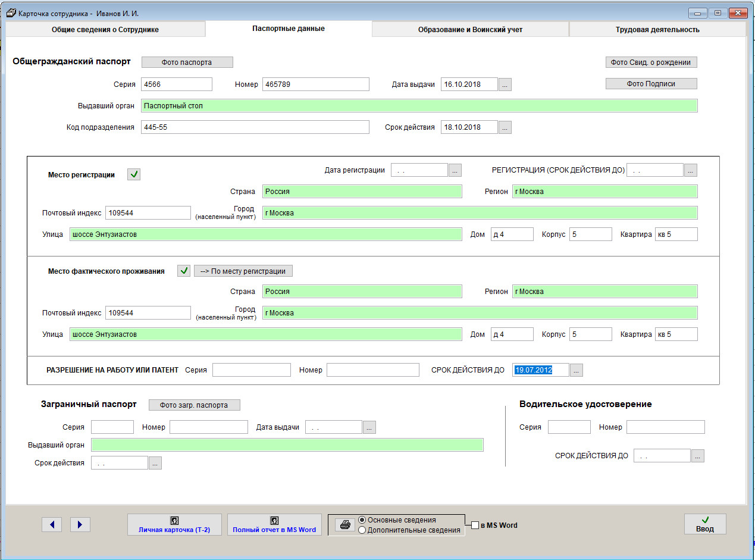755x560 pixels.
Task: Open date picker for passport Срок действия
Action: point(505,127)
